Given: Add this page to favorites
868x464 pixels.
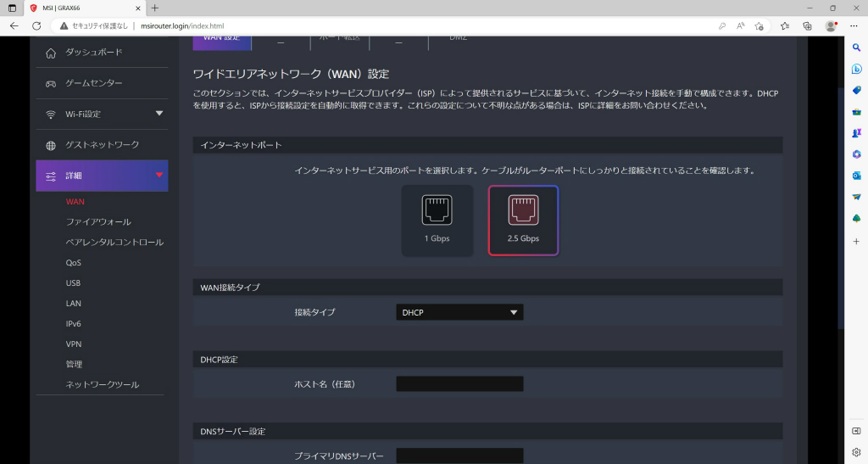Looking at the screenshot, I should (x=759, y=26).
